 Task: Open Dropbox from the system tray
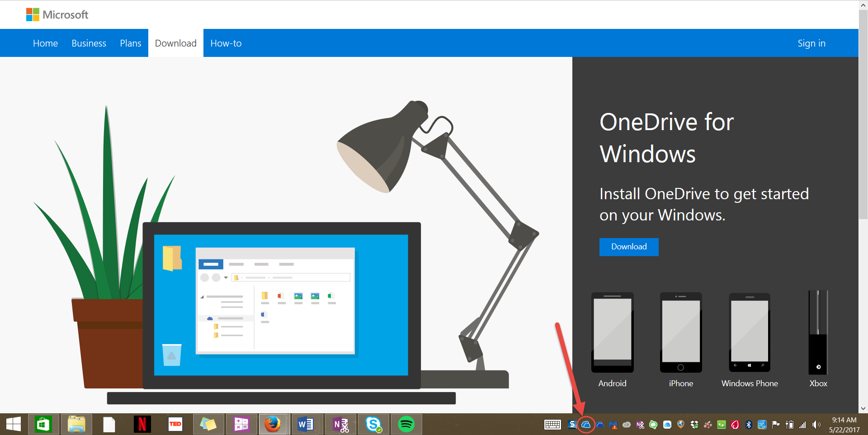tap(694, 425)
